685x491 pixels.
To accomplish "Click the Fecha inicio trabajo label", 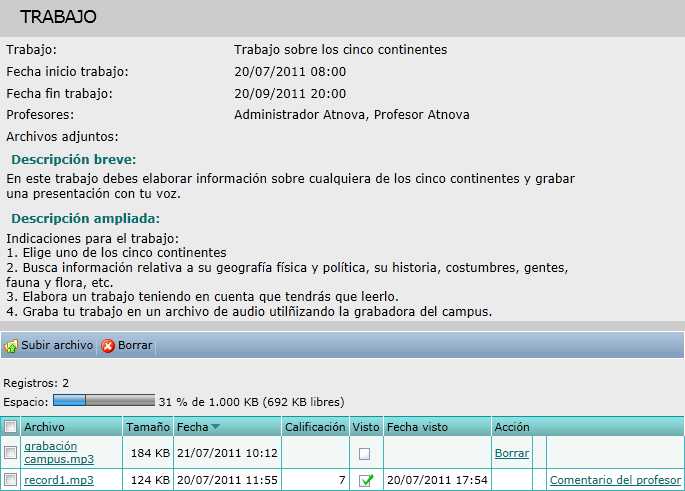I will 67,72.
